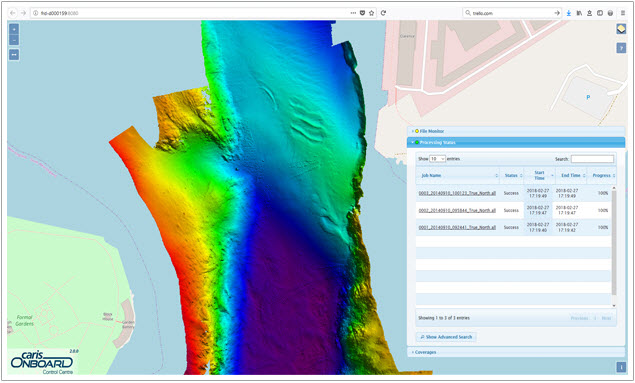Open job 0003_20140910_100123_True_North.all link
This screenshot has width=635, height=383.
point(457,193)
